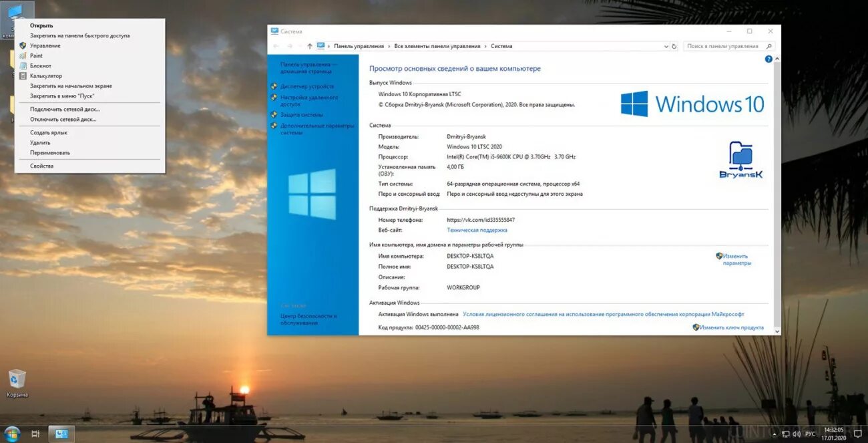Image resolution: width=868 pixels, height=443 pixels.
Task: Open the Microsoft license terms link
Action: point(603,314)
